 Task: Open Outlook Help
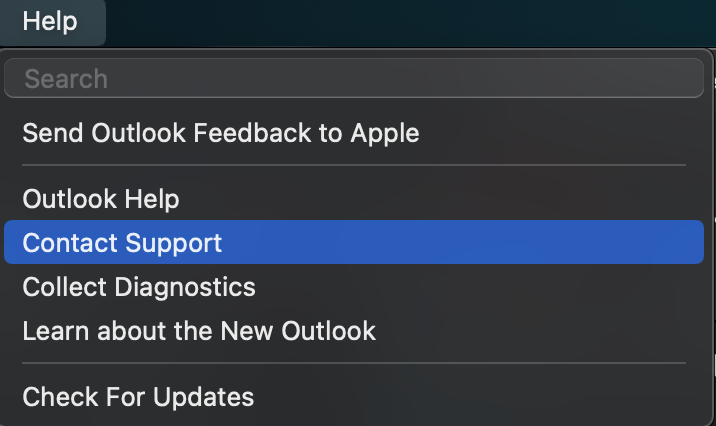tap(101, 199)
